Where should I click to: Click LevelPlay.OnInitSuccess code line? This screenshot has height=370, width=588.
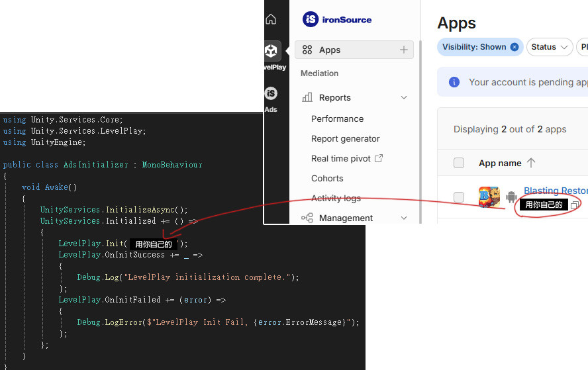coord(130,255)
